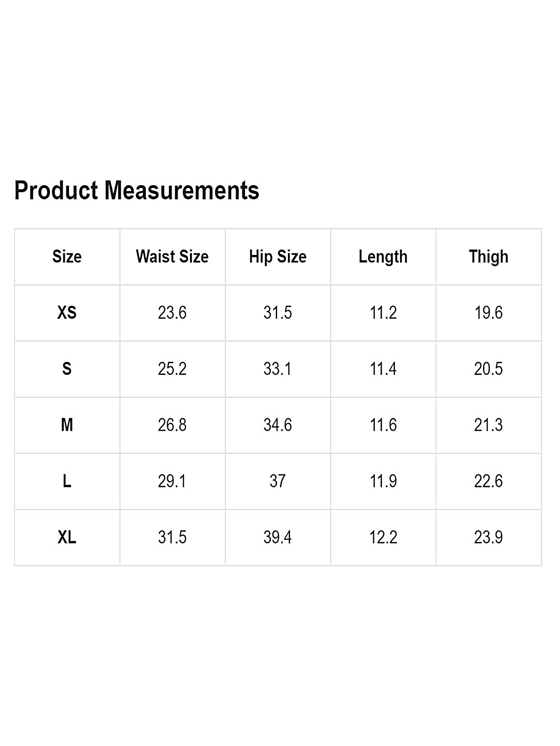Select thigh value 23.9 for XL

489,537
